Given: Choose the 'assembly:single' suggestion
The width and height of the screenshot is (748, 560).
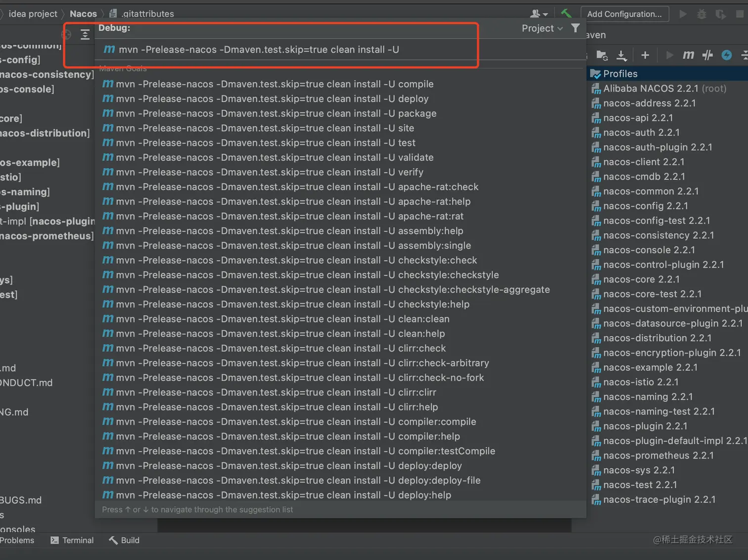Looking at the screenshot, I should pyautogui.click(x=340, y=245).
